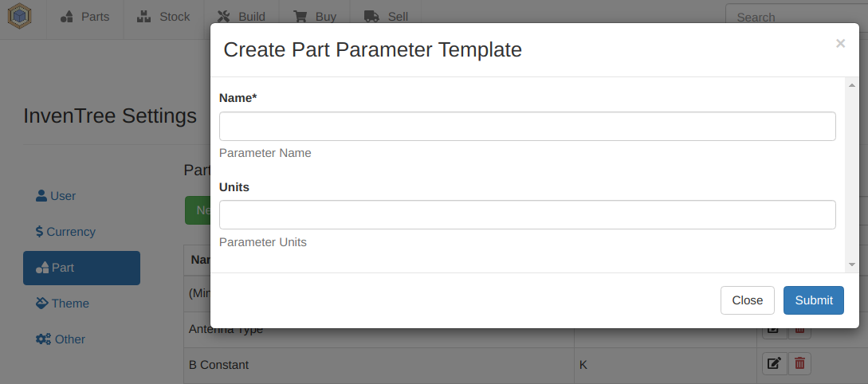Close the dialog with the X icon
This screenshot has height=384, width=868.
pyautogui.click(x=840, y=44)
